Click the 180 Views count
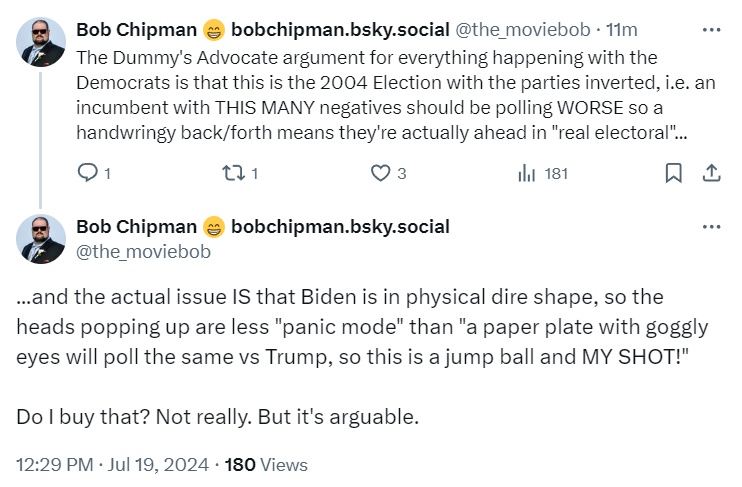This screenshot has width=742, height=487. 267,465
